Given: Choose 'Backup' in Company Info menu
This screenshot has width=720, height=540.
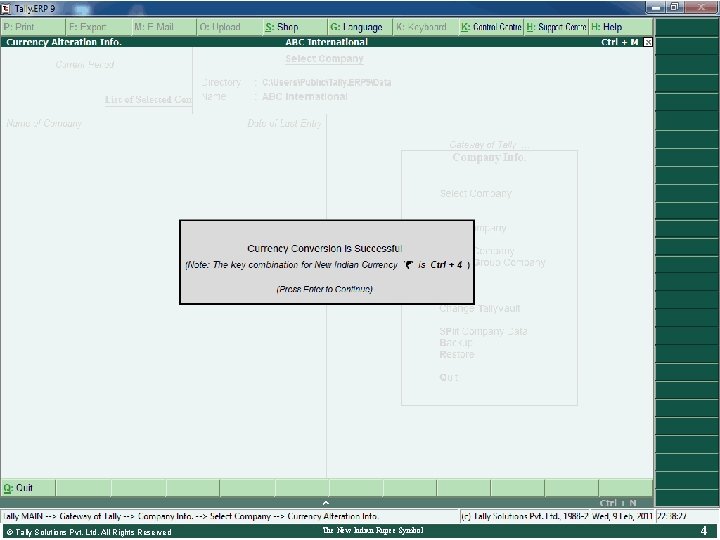Looking at the screenshot, I should coord(456,343).
